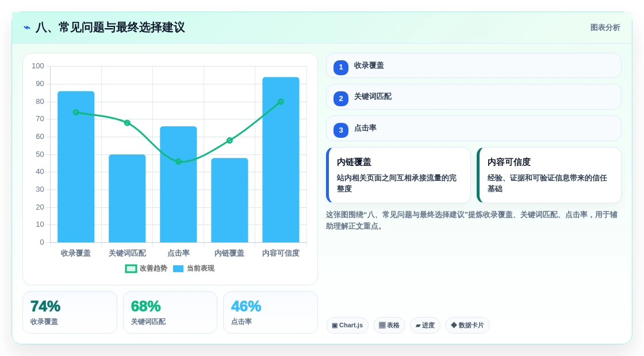
Task: Toggle the 改善趋势 legend swatch
Action: [x=131, y=269]
